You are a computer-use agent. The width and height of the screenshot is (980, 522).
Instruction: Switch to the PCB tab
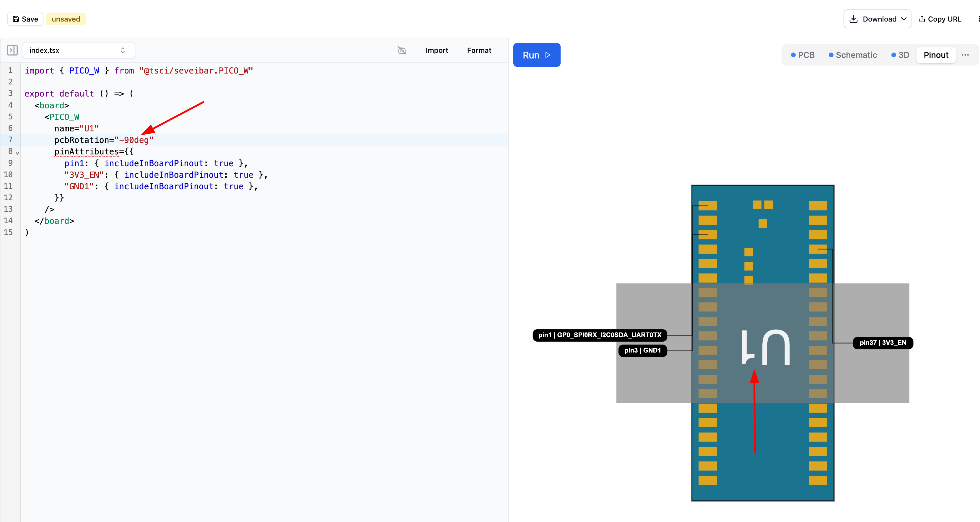(803, 55)
